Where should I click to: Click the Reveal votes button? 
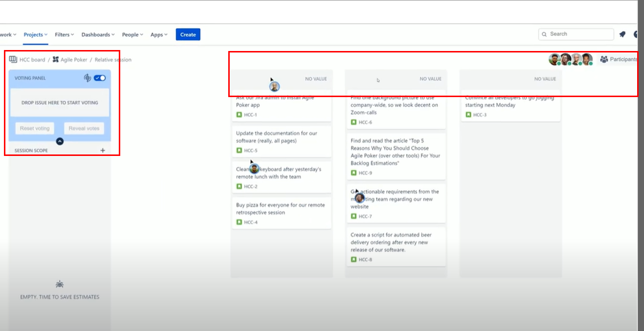83,128
